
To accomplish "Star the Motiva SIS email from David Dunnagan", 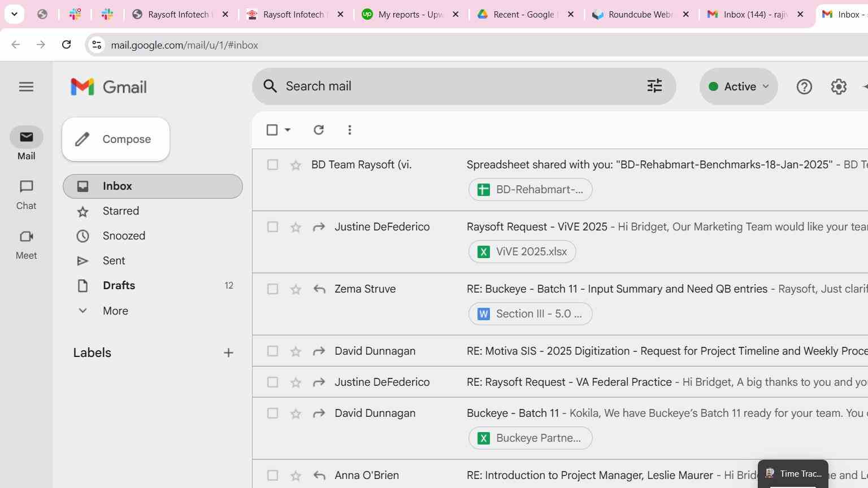I will coord(296,351).
